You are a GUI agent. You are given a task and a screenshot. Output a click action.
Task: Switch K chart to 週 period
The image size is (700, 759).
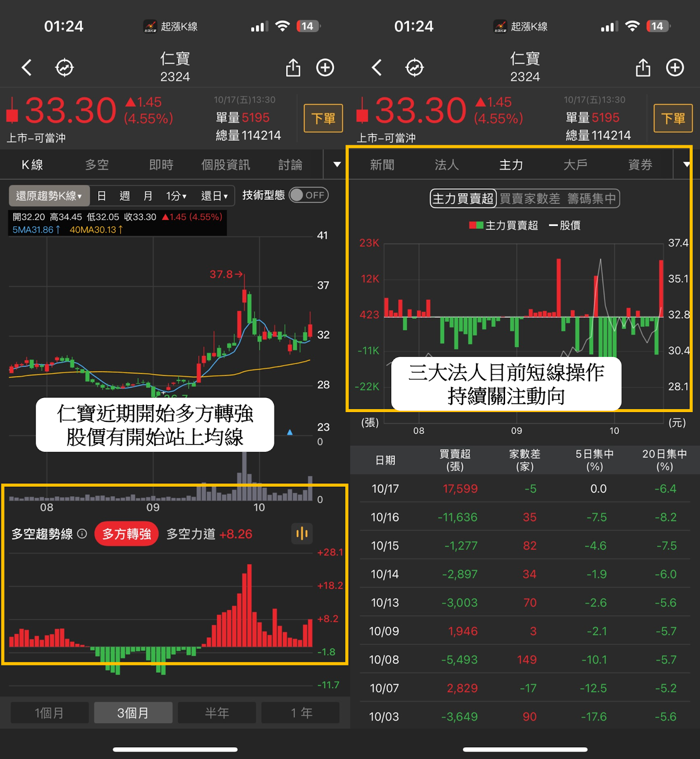(x=125, y=196)
